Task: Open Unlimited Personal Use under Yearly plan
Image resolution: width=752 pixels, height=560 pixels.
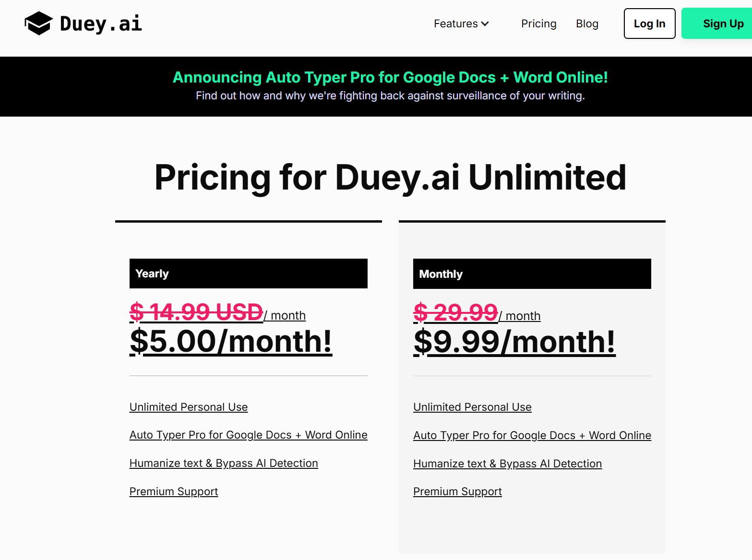Action: [188, 407]
